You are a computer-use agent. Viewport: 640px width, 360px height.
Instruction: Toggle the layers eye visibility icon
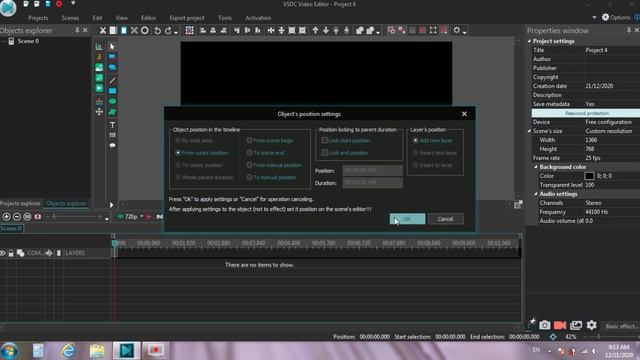(3, 253)
